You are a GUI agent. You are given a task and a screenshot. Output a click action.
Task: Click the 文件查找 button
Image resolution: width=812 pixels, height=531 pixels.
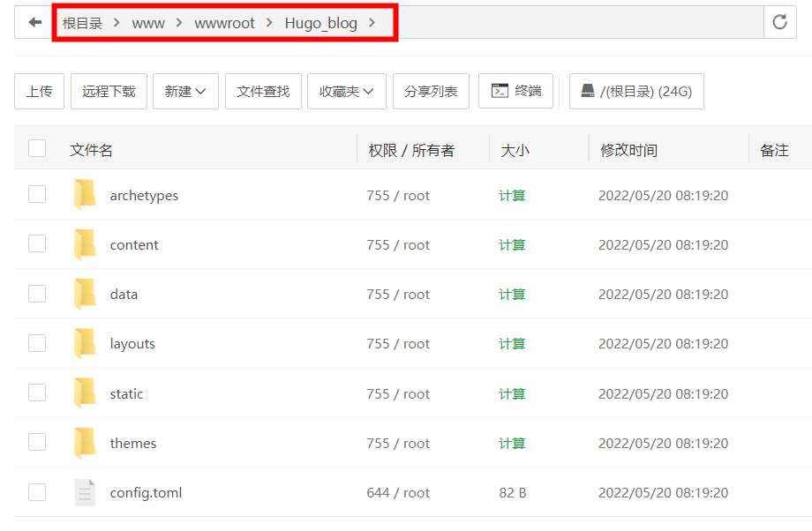point(263,91)
